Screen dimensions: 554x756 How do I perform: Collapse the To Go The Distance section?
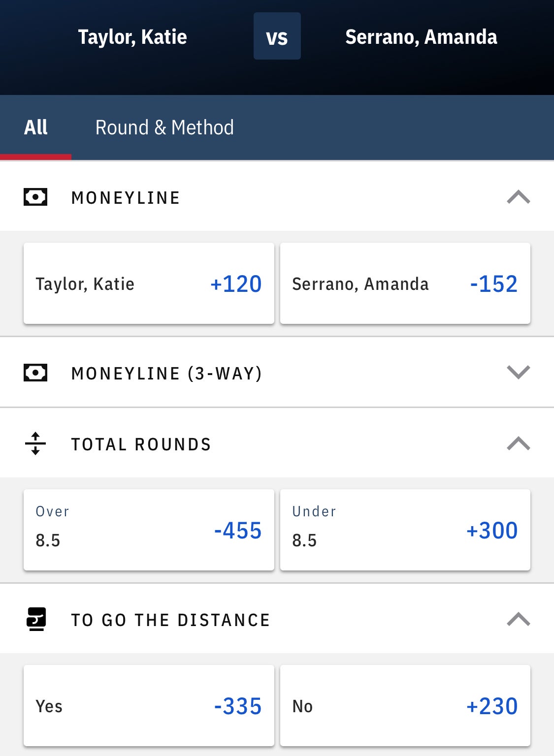point(518,619)
